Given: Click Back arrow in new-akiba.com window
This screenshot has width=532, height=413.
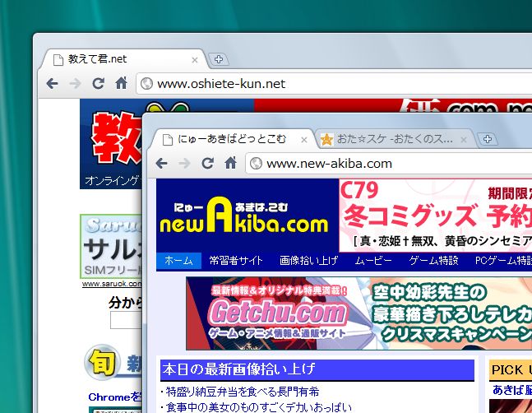Looking at the screenshot, I should pos(161,164).
